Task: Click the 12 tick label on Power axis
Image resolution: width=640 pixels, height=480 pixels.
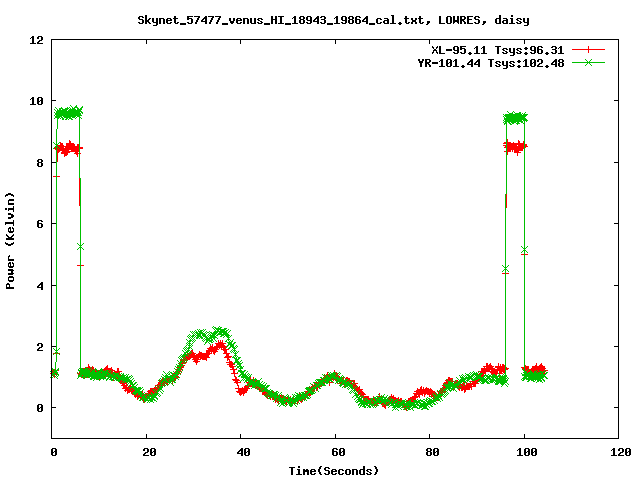Action: 36,40
